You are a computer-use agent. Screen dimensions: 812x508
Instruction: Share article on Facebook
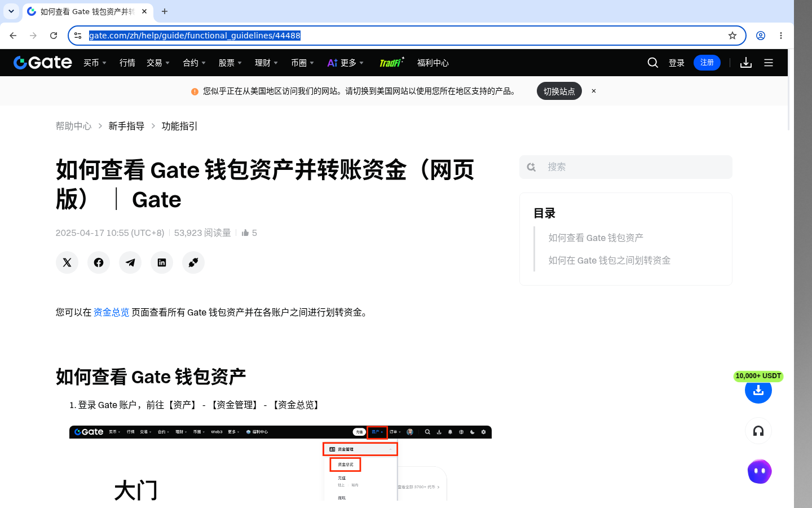tap(99, 262)
